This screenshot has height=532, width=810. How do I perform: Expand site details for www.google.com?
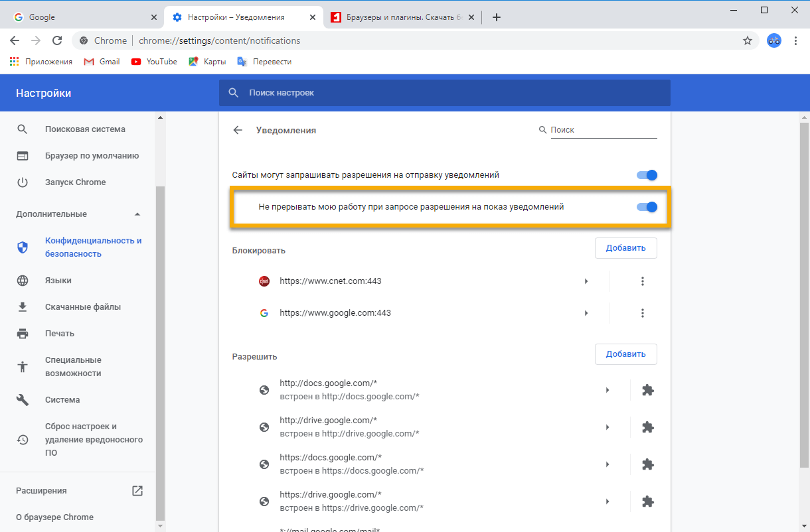coord(586,313)
